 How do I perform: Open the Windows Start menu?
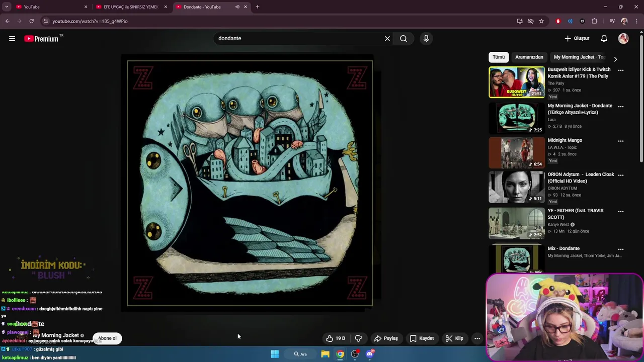tap(275, 354)
